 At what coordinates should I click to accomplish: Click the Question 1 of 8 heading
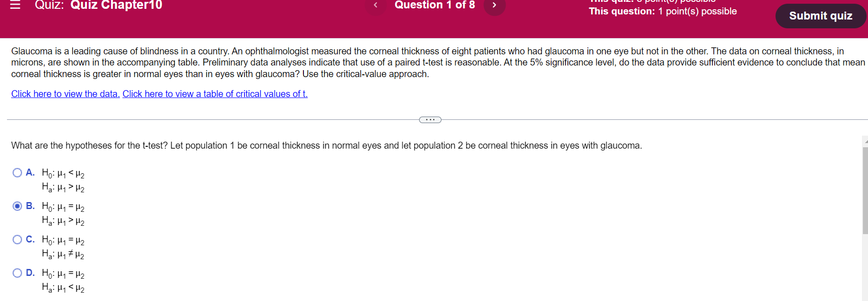click(435, 6)
